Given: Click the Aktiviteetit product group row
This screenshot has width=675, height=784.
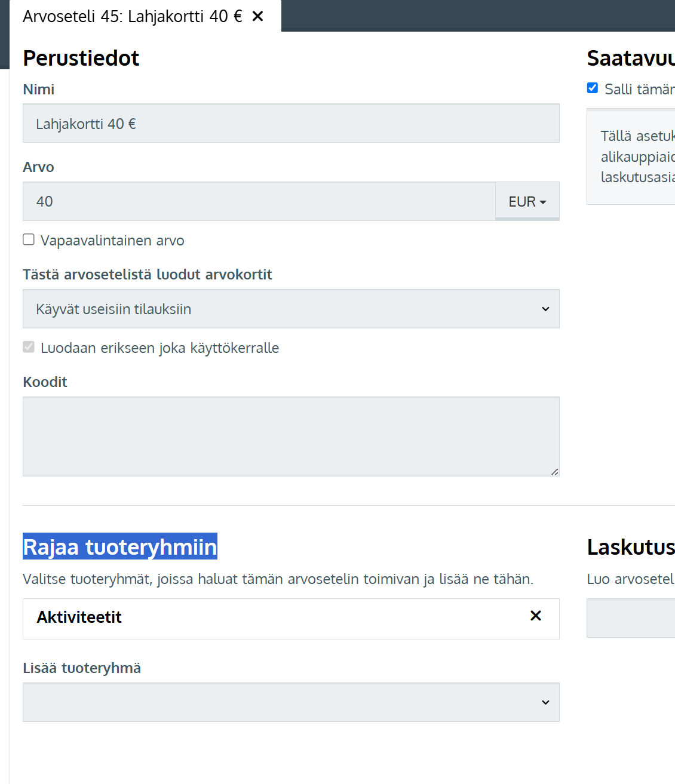Looking at the screenshot, I should (x=291, y=619).
